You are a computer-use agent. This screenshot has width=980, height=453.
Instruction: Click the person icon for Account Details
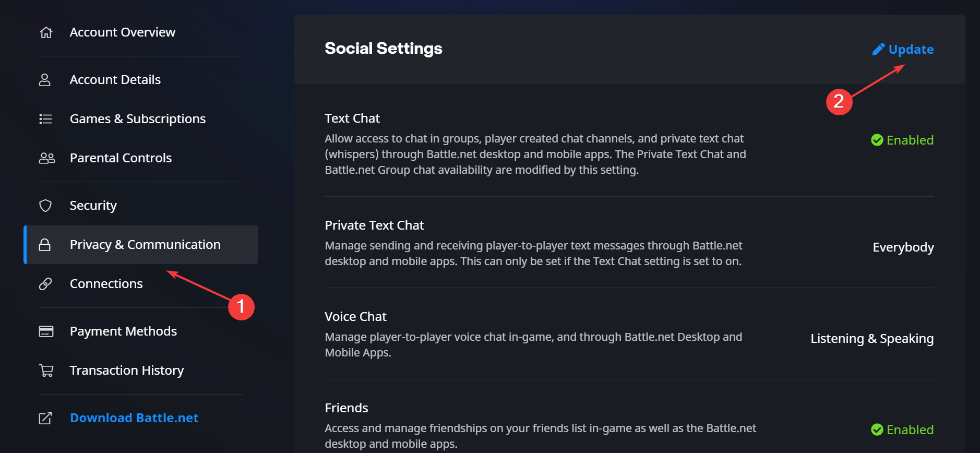45,80
